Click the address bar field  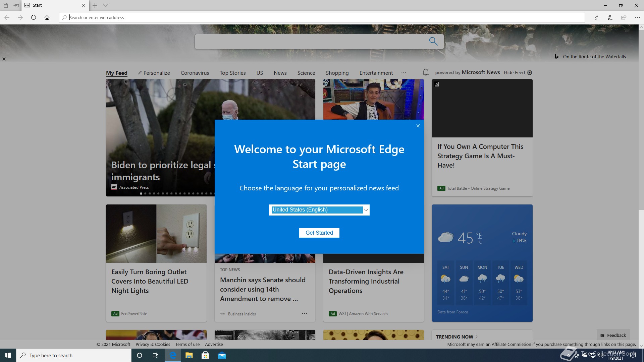(322, 17)
